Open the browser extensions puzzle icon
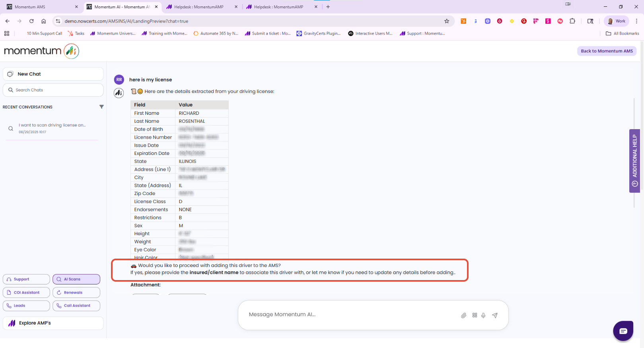Image resolution: width=644 pixels, height=348 pixels. pos(572,21)
